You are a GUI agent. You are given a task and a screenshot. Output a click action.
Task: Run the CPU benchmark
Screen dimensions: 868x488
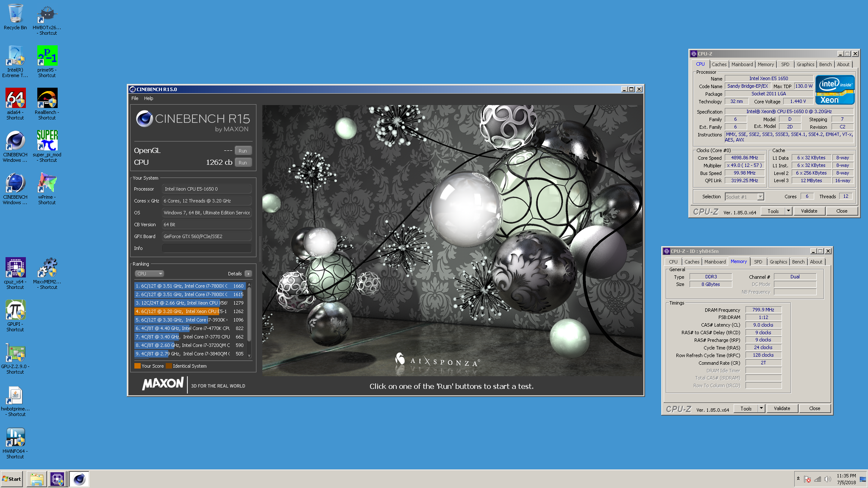point(243,163)
